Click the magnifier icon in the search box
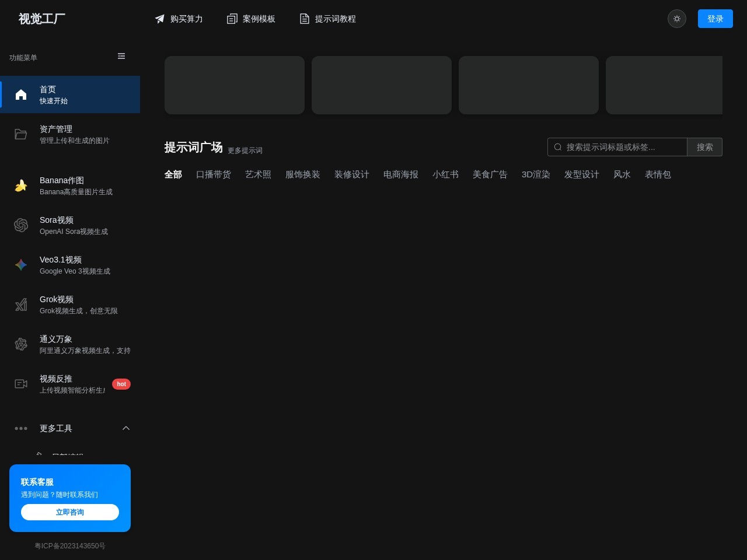This screenshot has width=747, height=560. (x=557, y=147)
